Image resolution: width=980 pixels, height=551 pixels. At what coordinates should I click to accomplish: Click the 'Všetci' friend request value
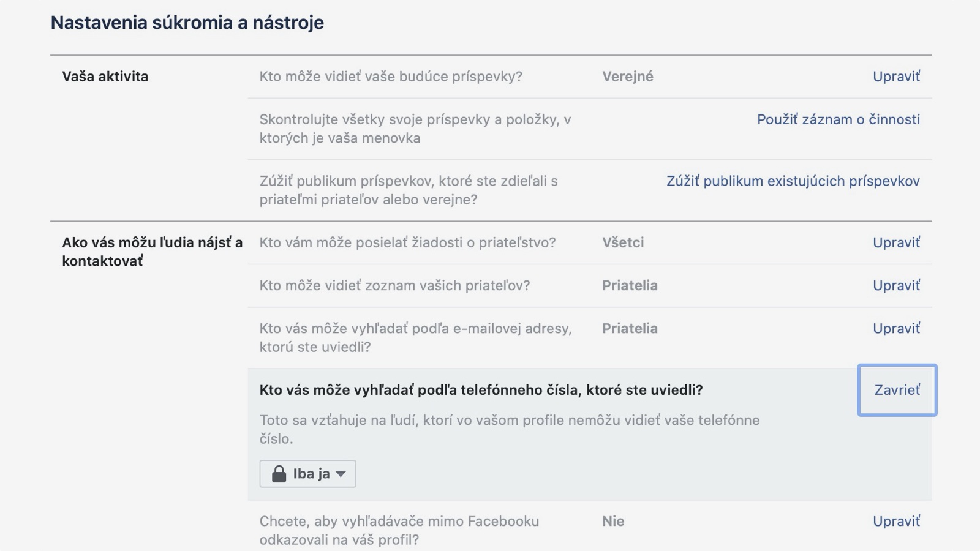pos(622,242)
